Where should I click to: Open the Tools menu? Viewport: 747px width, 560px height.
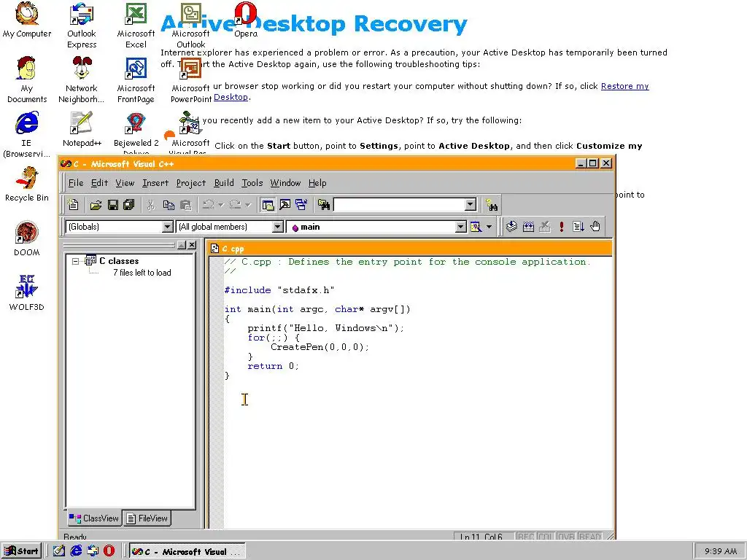(x=252, y=183)
